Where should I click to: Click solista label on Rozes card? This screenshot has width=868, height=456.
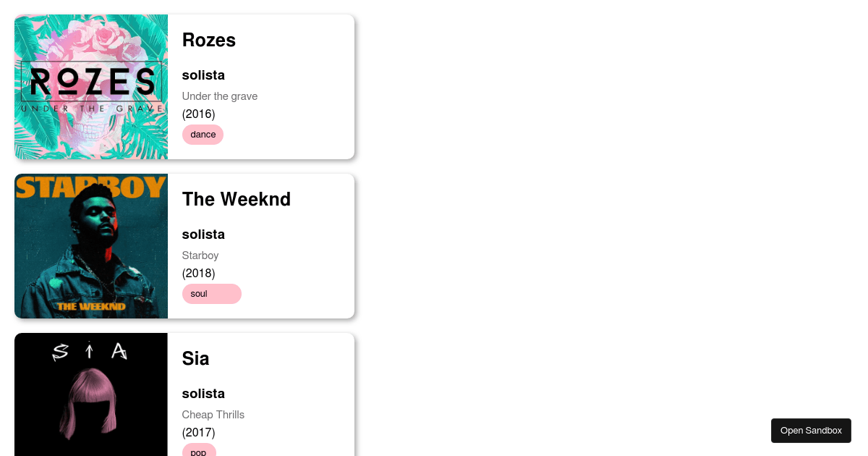coord(203,75)
